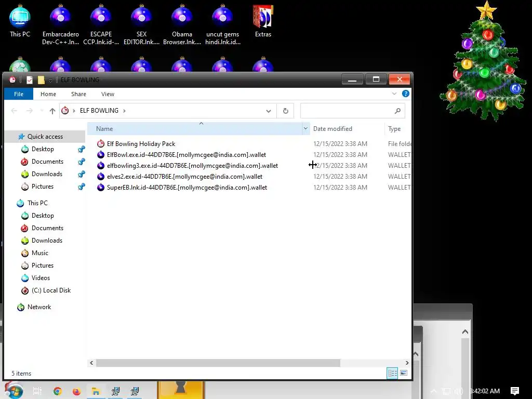The image size is (532, 399).
Task: Open address bar history dropdown
Action: tap(269, 111)
